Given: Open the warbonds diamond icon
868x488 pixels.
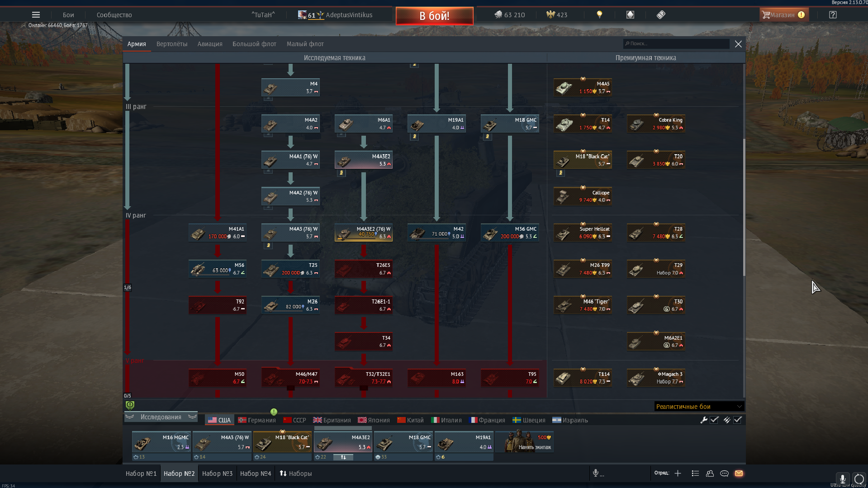Looking at the screenshot, I should 630,15.
